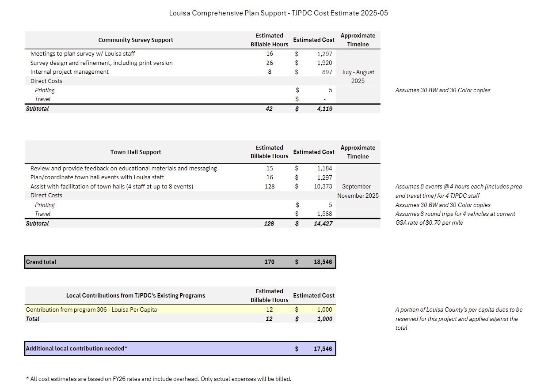This screenshot has height=392, width=548.
Task: Select the Town Hall subtotal cost 14,427
Action: click(323, 223)
